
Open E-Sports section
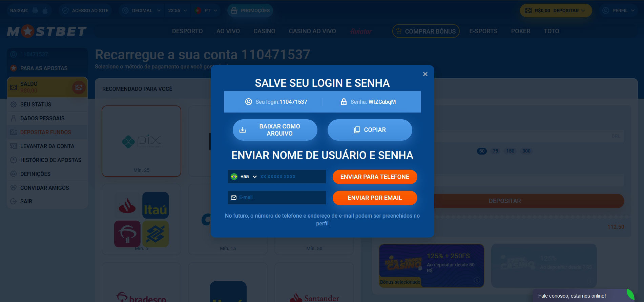[x=483, y=31]
